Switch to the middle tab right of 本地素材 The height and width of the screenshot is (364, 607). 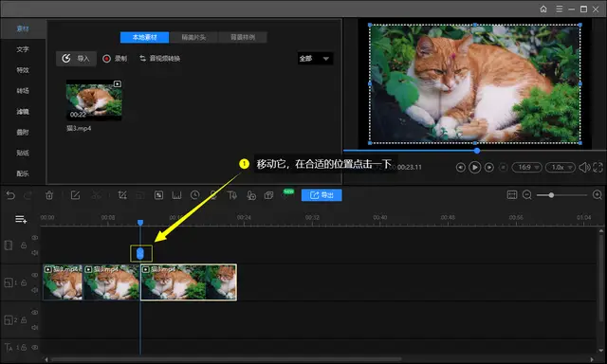[193, 37]
